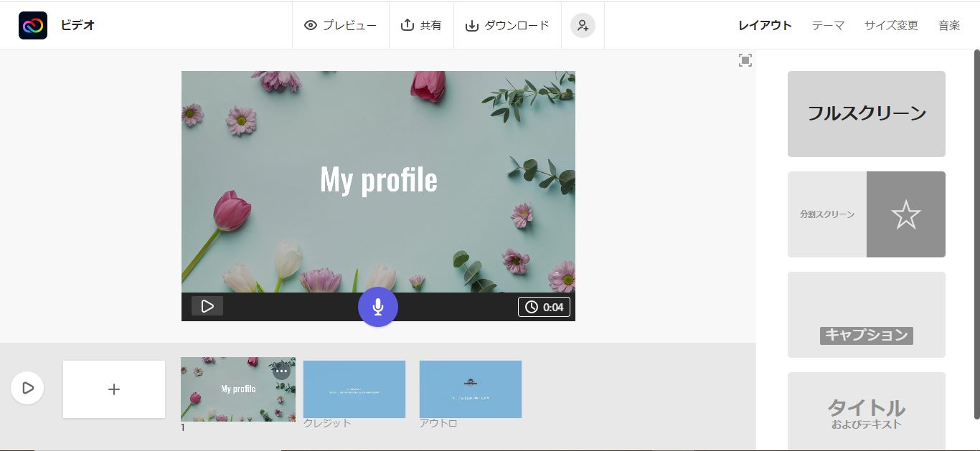
Task: Select the フルスクリーン layout
Action: (866, 113)
